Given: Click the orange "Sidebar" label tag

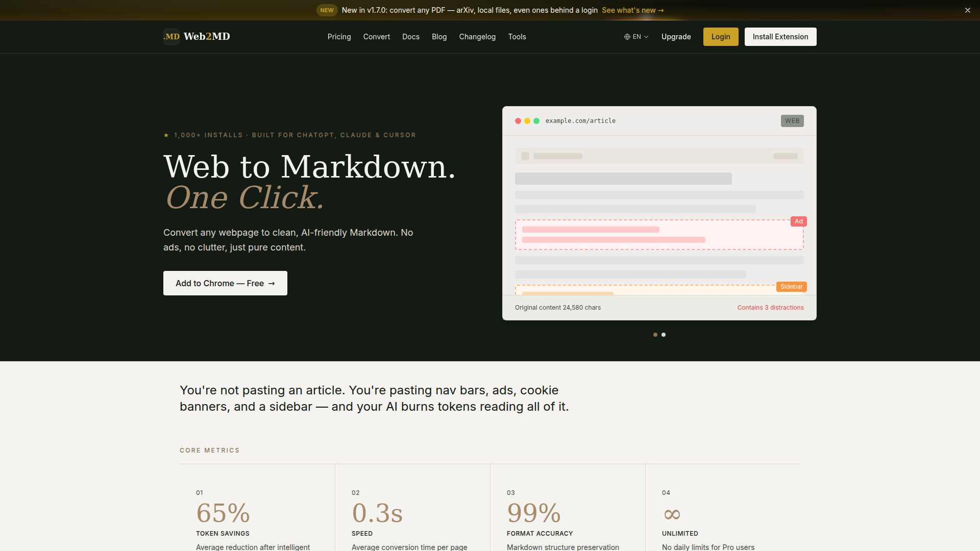Looking at the screenshot, I should [x=792, y=287].
